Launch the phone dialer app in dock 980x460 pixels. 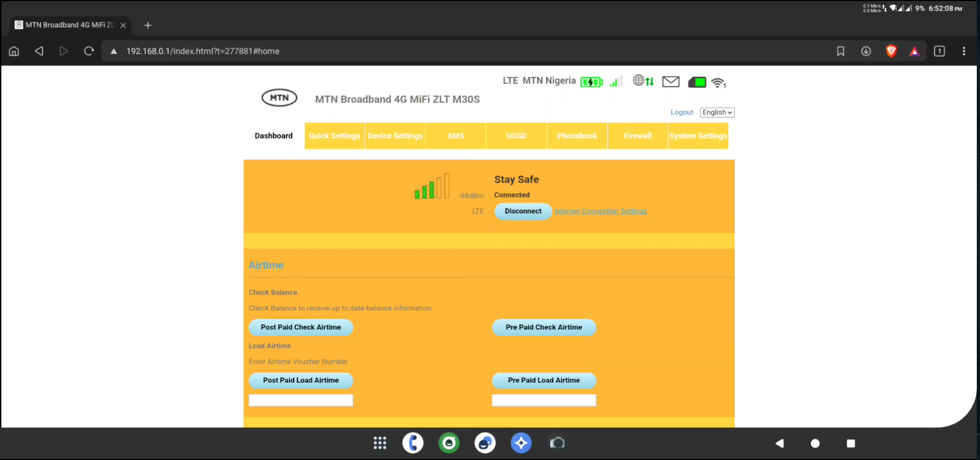pyautogui.click(x=413, y=443)
